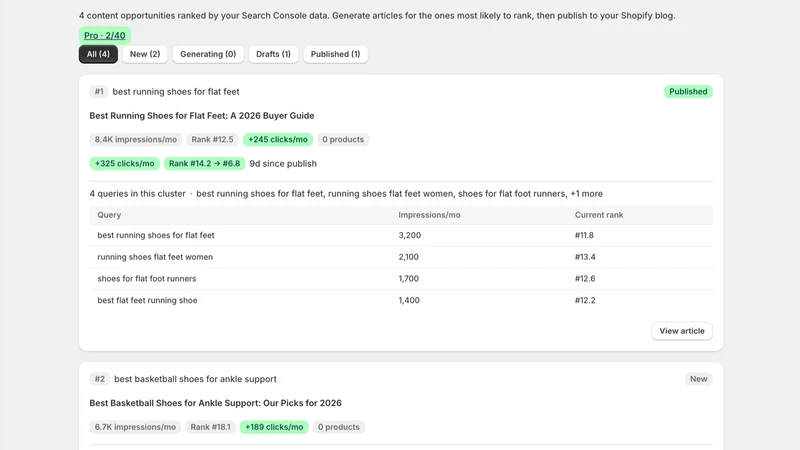Click the #12.2 current rank cell
The height and width of the screenshot is (450, 800).
click(x=585, y=300)
